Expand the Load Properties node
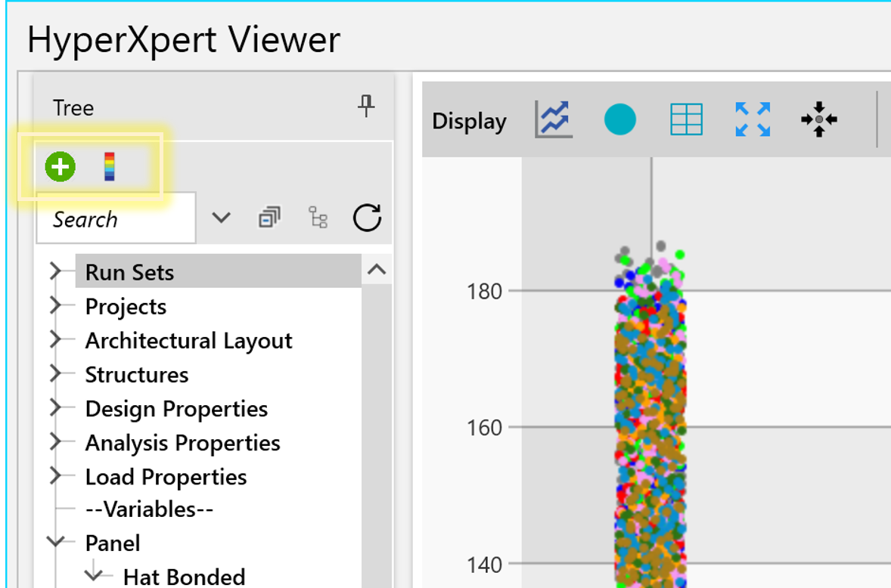Image resolution: width=891 pixels, height=588 pixels. (x=55, y=475)
